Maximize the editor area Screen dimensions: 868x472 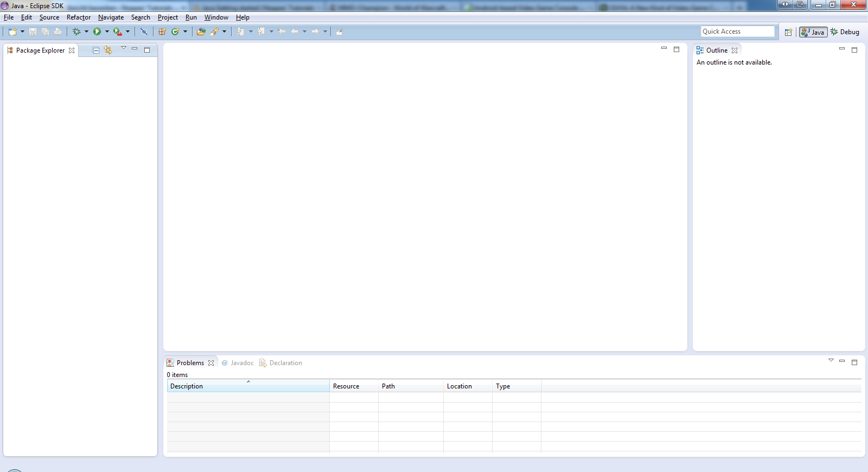[x=676, y=49]
